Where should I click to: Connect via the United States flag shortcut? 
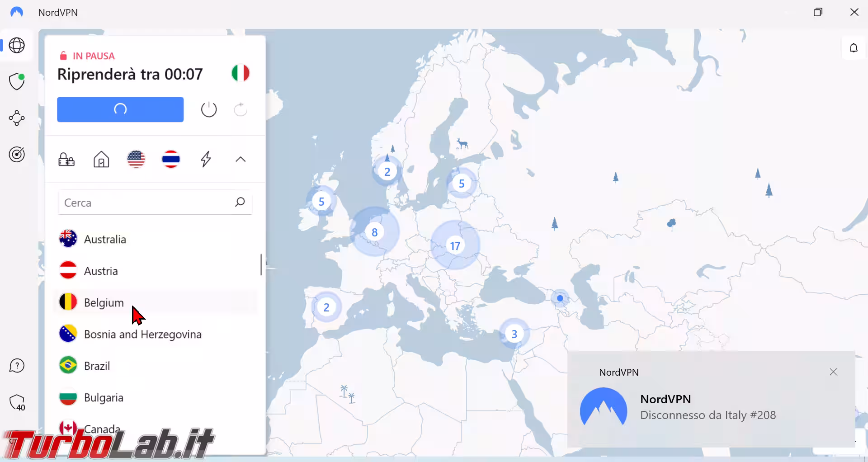pyautogui.click(x=136, y=159)
